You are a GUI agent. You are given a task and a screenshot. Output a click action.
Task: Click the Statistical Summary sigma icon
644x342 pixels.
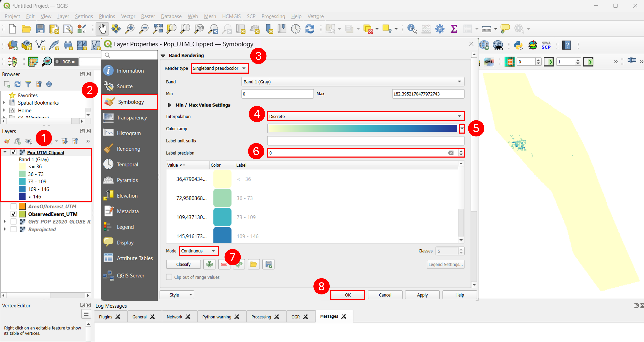(x=454, y=29)
